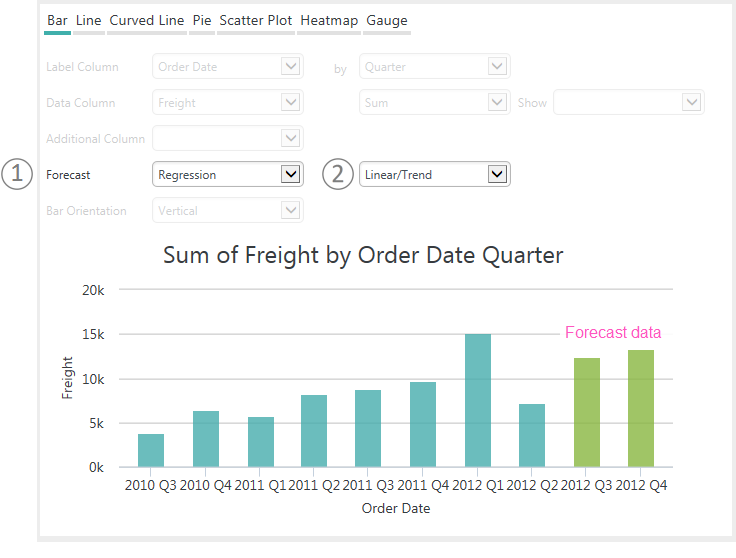Click the 2010 Q3 bar
This screenshot has height=558, width=736.
151,451
